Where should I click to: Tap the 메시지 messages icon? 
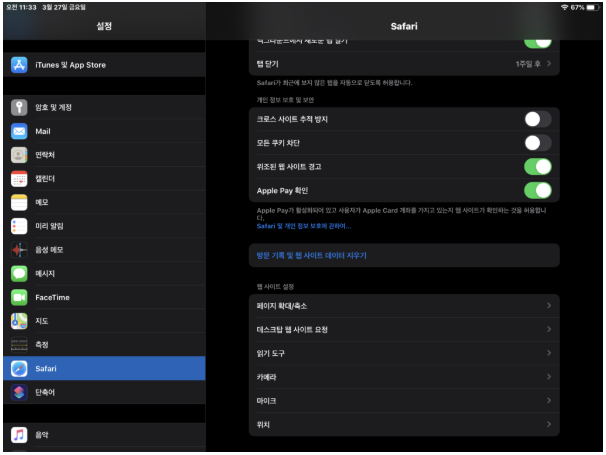tap(19, 273)
